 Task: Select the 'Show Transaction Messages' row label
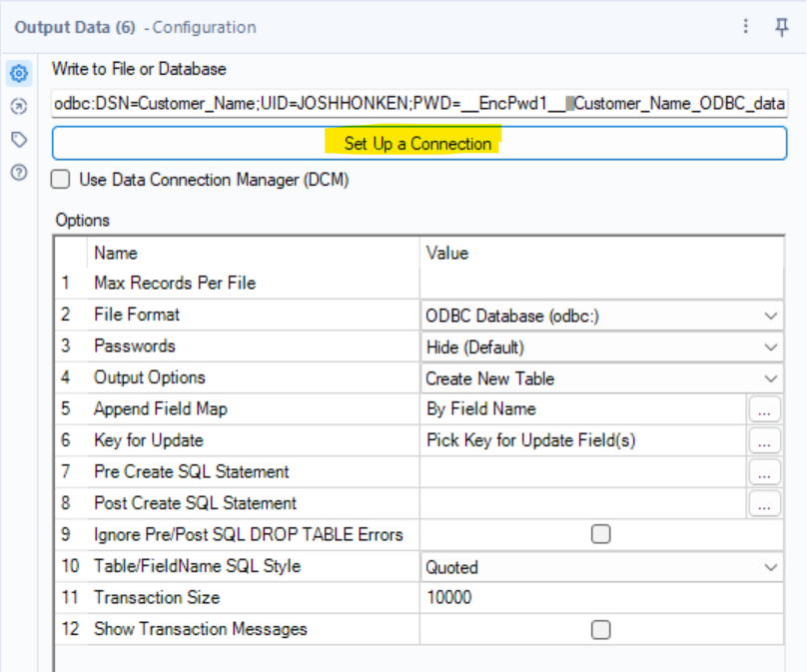201,629
